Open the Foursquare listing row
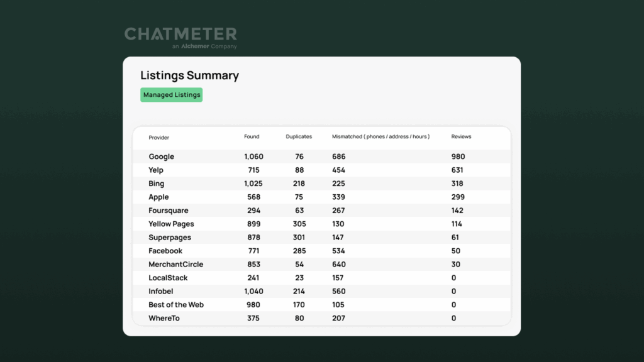Screen dimensions: 644x362 click(169, 211)
